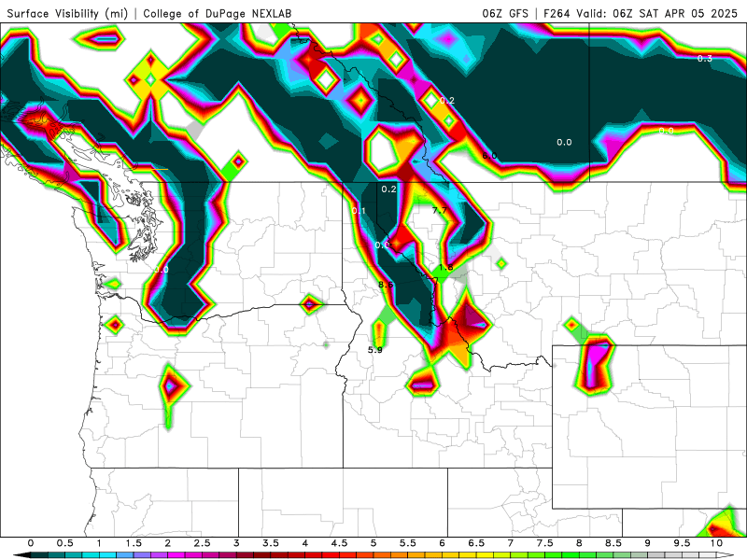Select the 7 tick label on the legend
Viewport: 747px width, 560px height.
[x=511, y=543]
